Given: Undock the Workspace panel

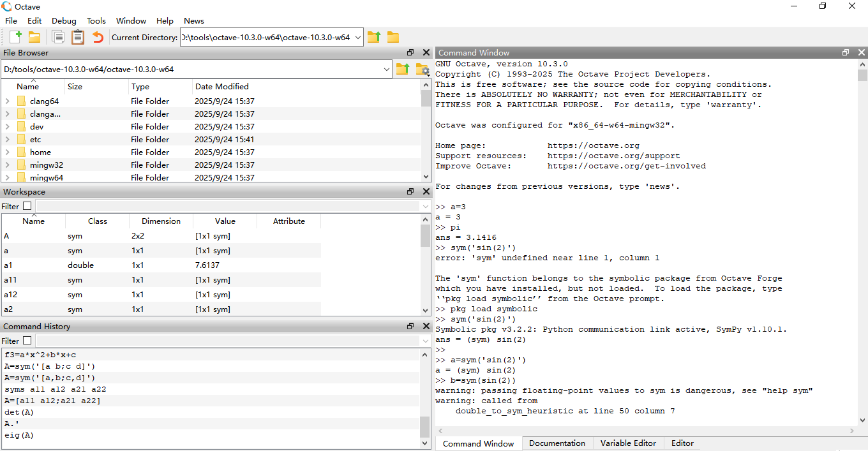Looking at the screenshot, I should [x=410, y=191].
